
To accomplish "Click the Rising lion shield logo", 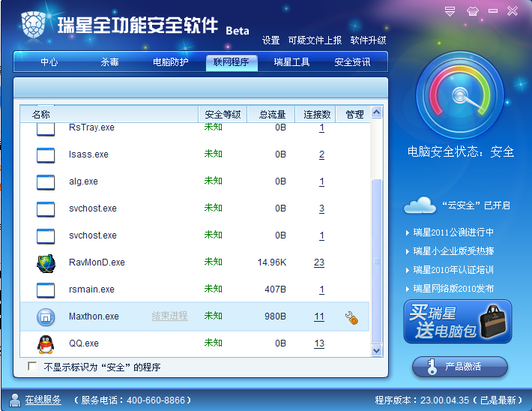I will tap(33, 25).
